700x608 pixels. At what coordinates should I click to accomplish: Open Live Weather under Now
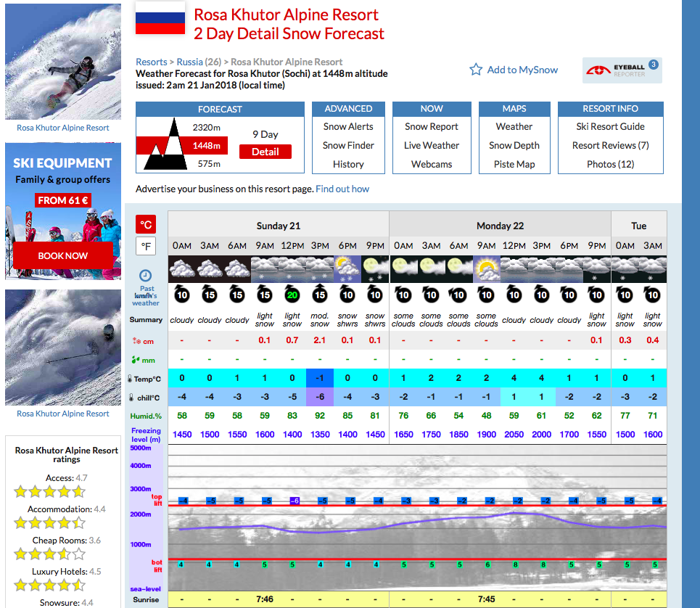(432, 146)
